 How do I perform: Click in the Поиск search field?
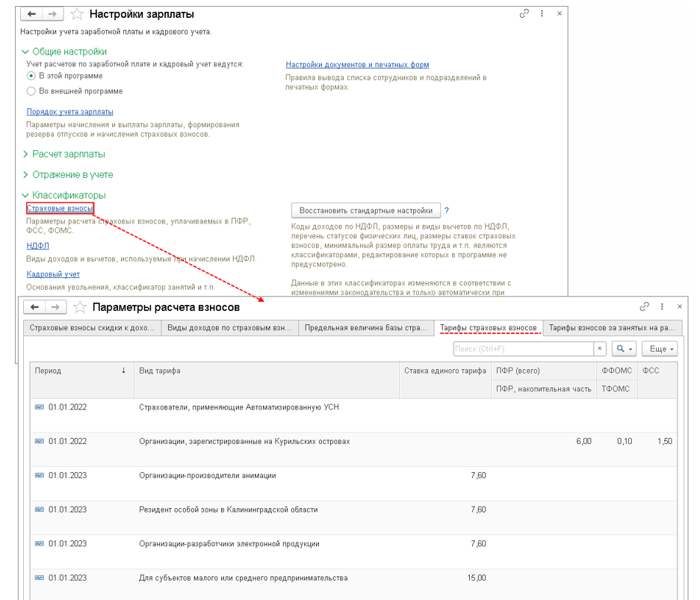click(x=523, y=349)
